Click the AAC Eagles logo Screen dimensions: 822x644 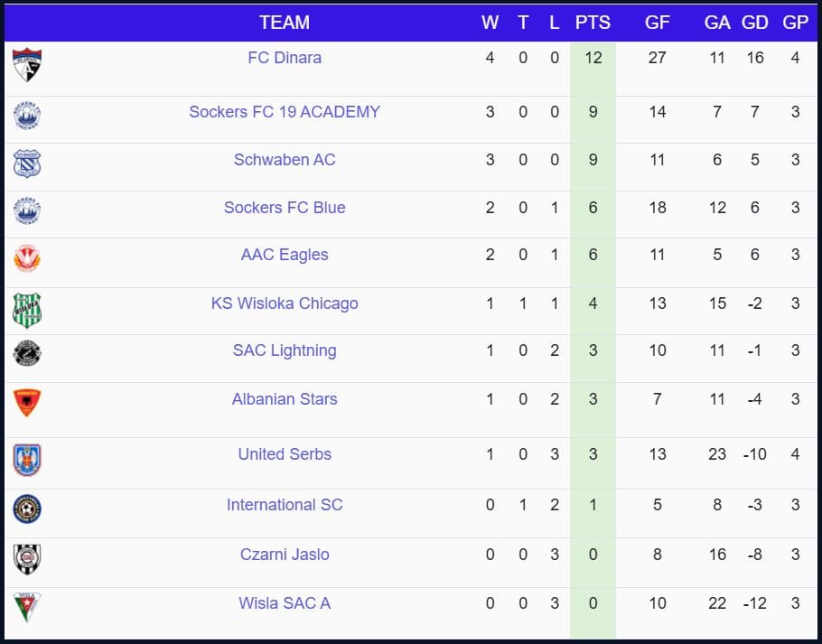point(27,259)
